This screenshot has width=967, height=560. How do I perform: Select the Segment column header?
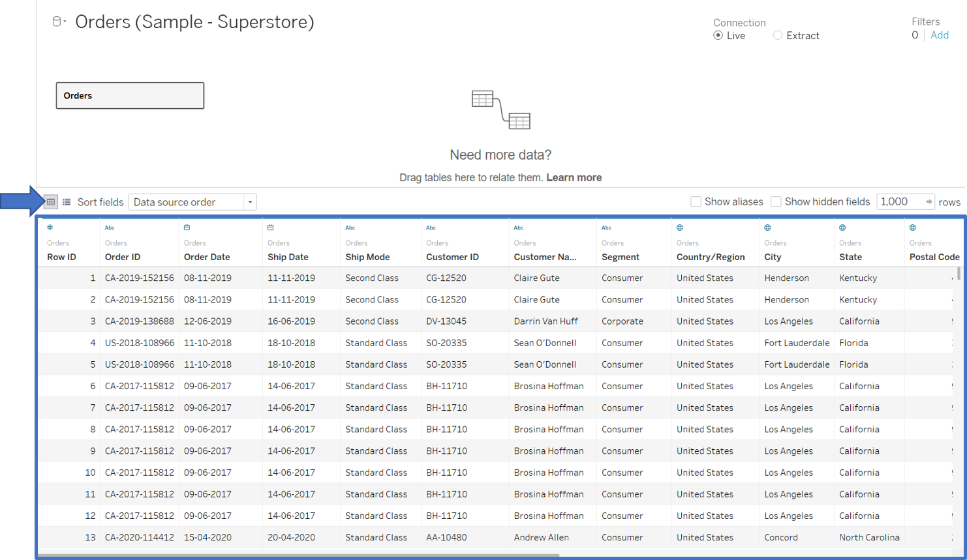pyautogui.click(x=621, y=257)
